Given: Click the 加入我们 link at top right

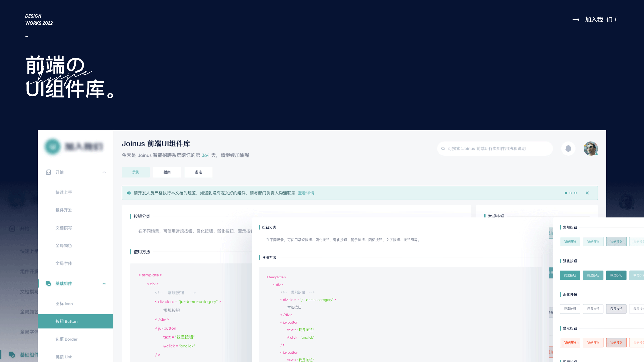Looking at the screenshot, I should [x=600, y=20].
